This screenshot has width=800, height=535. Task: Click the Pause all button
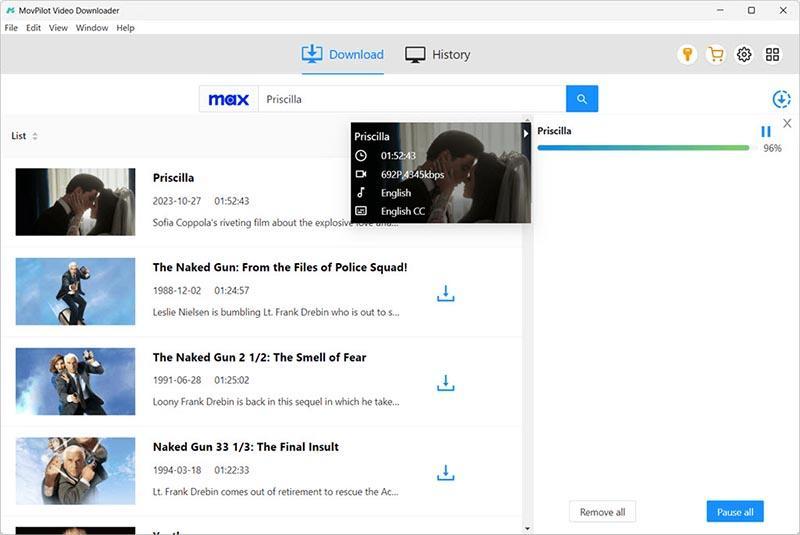point(735,512)
